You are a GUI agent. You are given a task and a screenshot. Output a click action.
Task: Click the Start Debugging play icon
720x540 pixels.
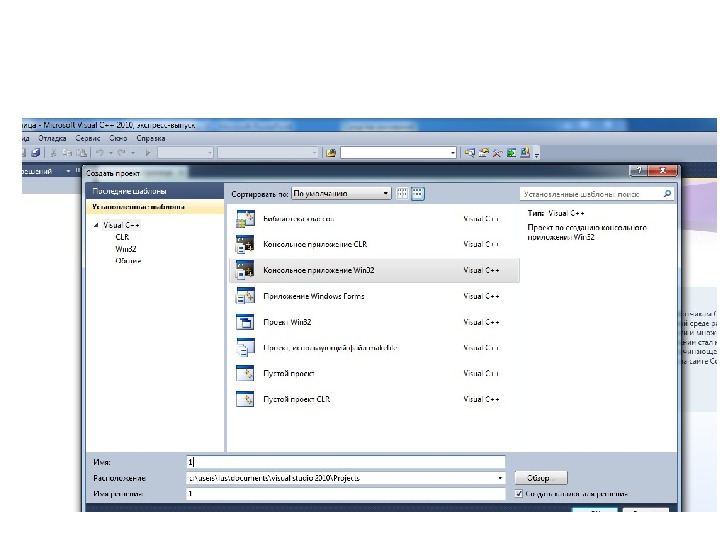pos(148,153)
